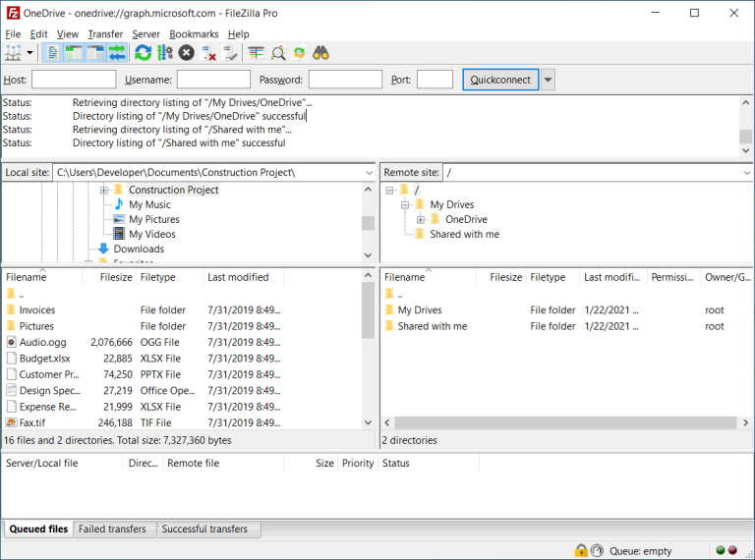Collapse the remote root tree node

click(389, 190)
